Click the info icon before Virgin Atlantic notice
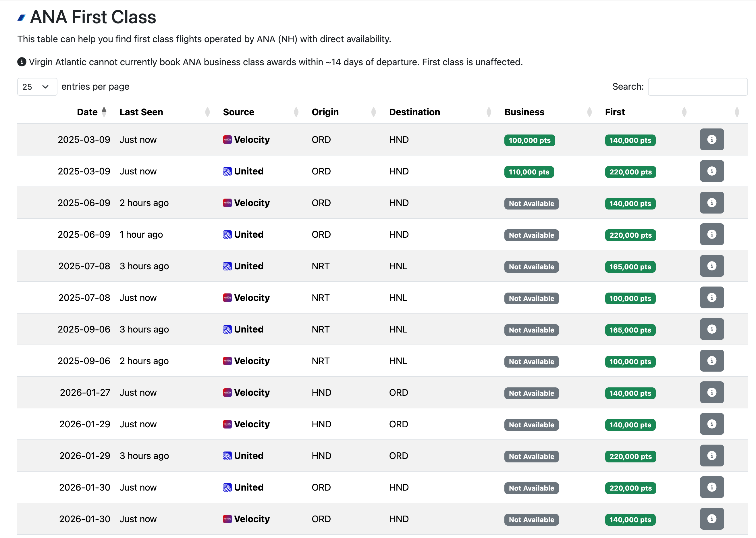 [22, 62]
